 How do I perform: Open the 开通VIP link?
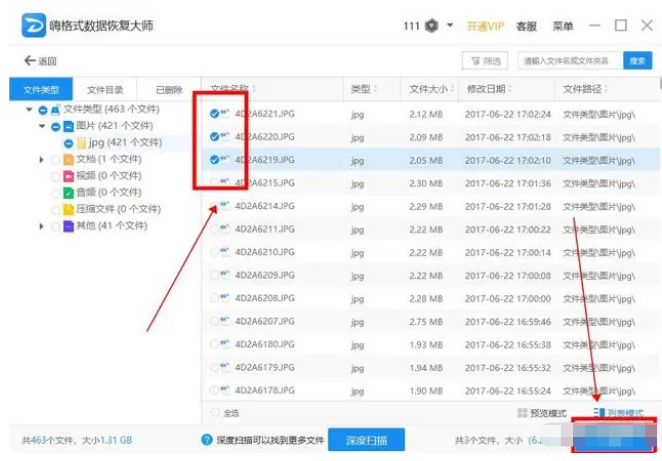[x=485, y=26]
